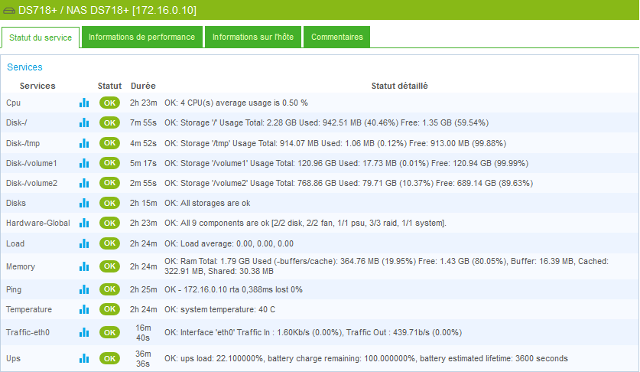This screenshot has height=372, width=640.
Task: Click the OK badge for Memory
Action: (x=109, y=266)
